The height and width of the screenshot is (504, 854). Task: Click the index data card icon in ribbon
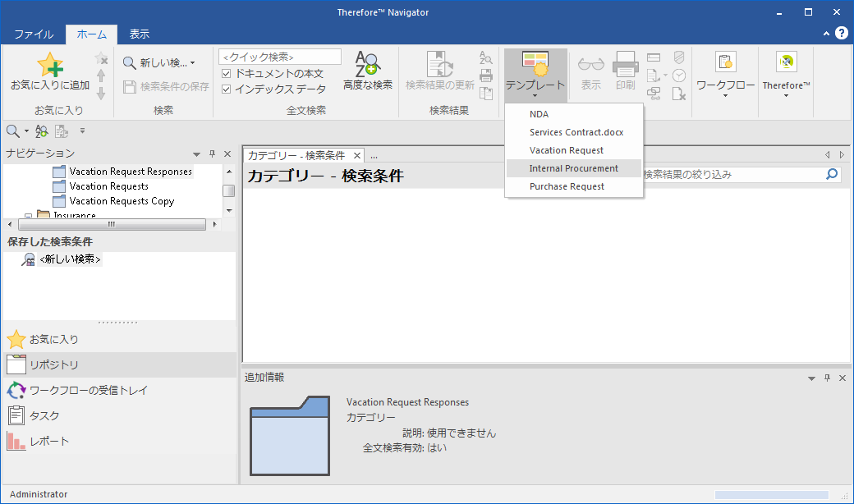tap(654, 57)
